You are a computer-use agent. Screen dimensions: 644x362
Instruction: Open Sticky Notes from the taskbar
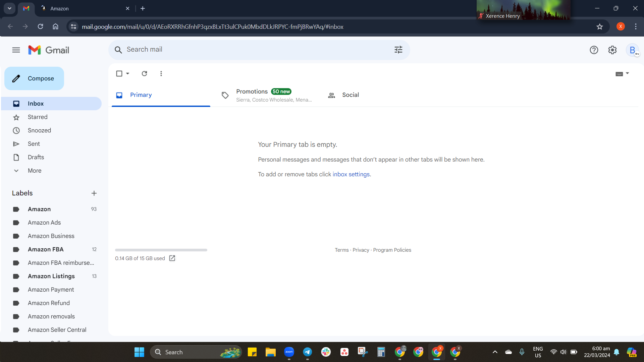(x=252, y=352)
